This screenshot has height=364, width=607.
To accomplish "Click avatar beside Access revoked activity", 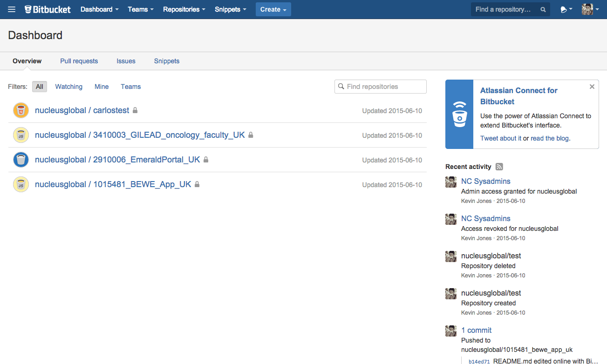I will click(451, 219).
